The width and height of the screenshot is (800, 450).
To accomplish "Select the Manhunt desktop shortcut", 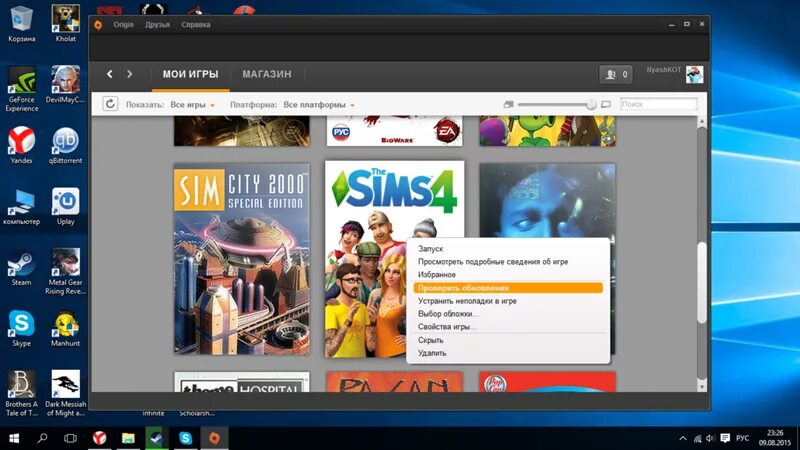I will pyautogui.click(x=65, y=328).
